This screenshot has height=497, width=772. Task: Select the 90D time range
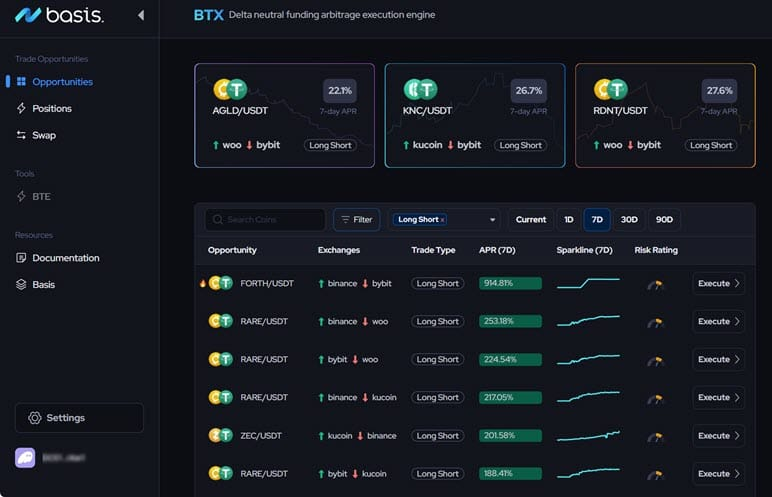pyautogui.click(x=664, y=220)
